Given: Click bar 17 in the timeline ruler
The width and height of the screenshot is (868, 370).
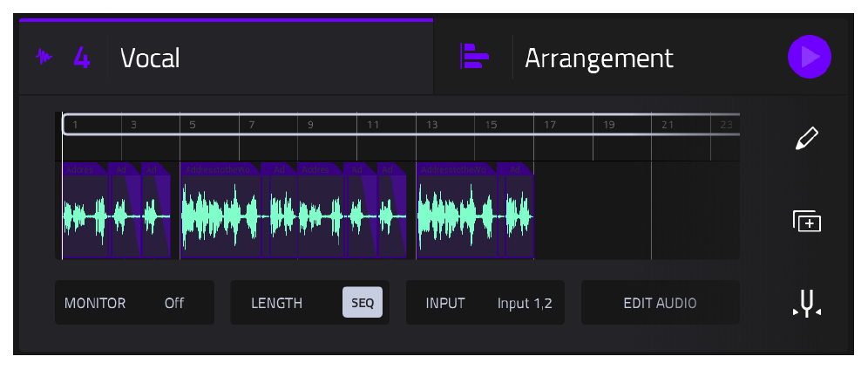Looking at the screenshot, I should pos(550,125).
